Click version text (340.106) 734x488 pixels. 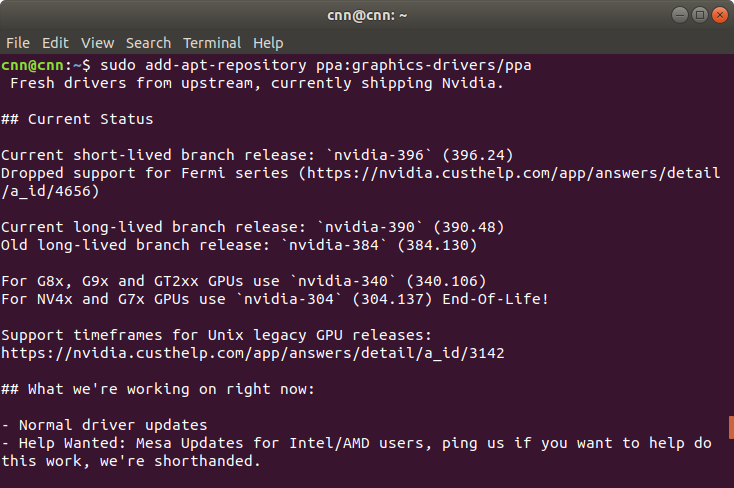point(446,281)
